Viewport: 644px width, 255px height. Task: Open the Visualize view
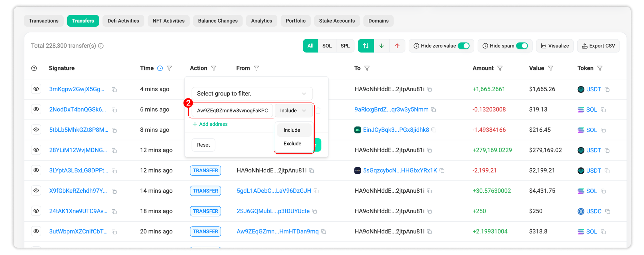[555, 46]
